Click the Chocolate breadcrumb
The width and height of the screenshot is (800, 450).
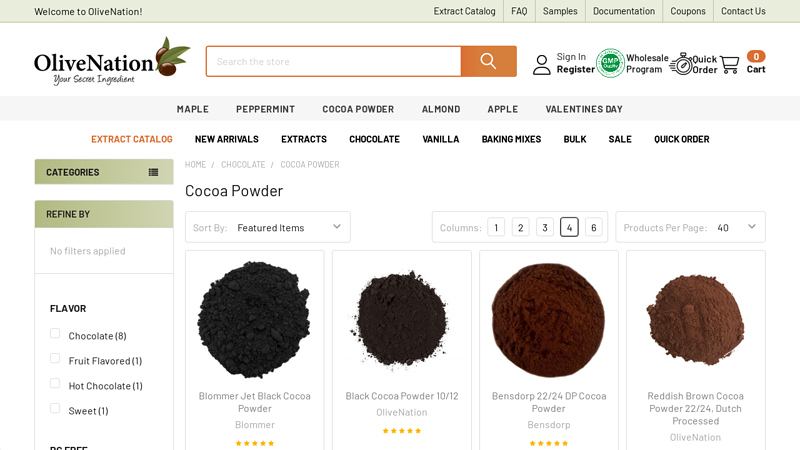tap(243, 164)
